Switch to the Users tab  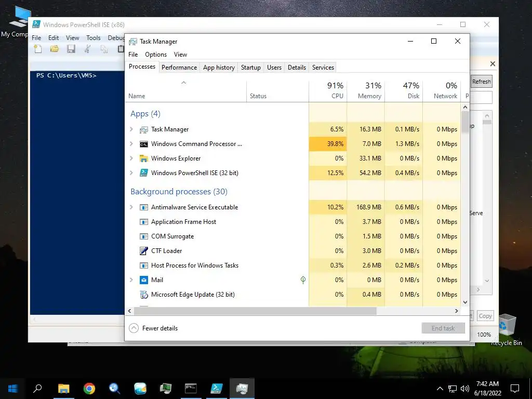pyautogui.click(x=274, y=68)
